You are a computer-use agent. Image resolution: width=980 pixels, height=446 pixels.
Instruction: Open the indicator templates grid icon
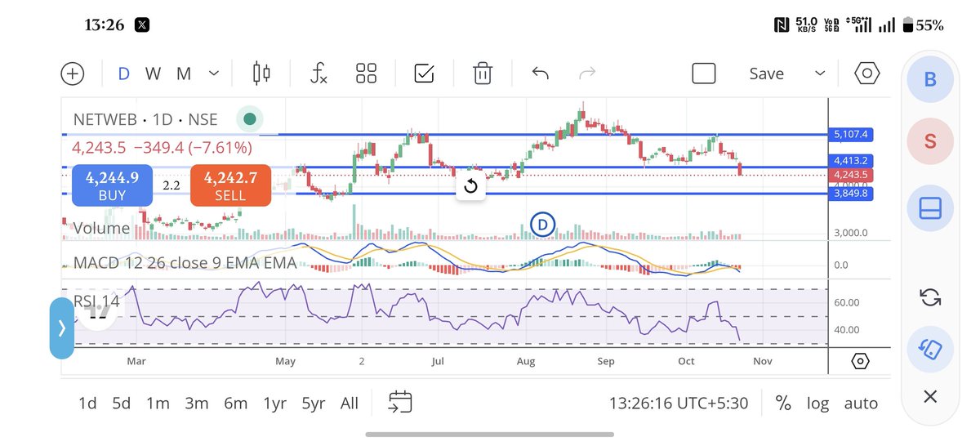(366, 74)
